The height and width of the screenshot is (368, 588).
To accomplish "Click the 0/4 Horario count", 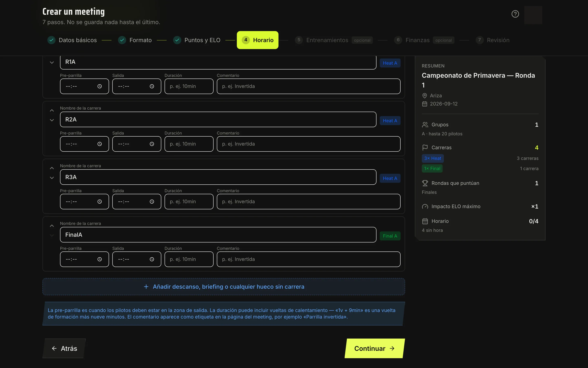I will pos(533,221).
